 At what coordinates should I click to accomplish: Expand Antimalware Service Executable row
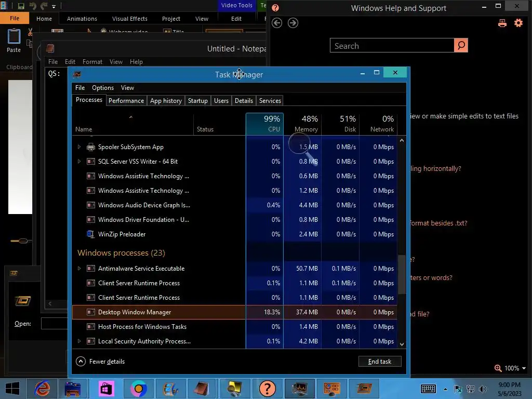point(79,269)
